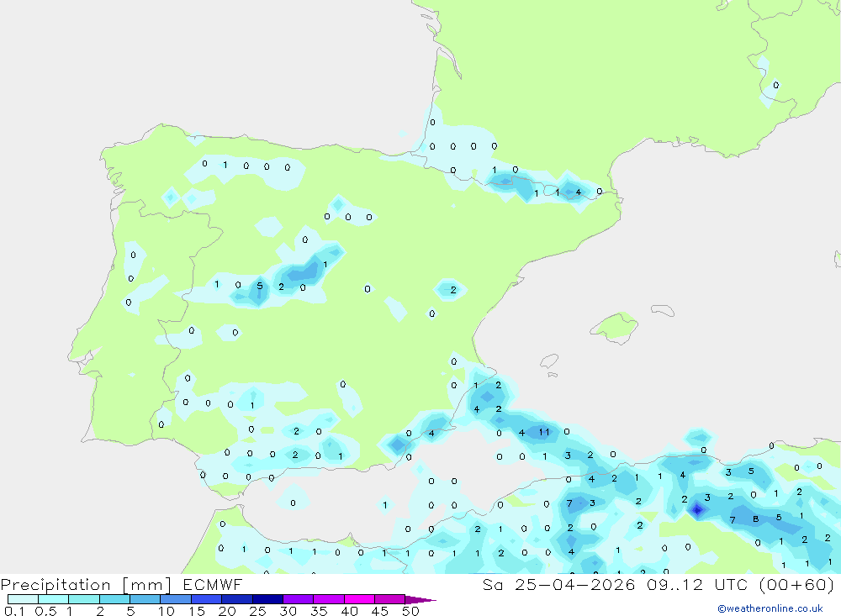Select the 5–10 mm legend swatch
The height and width of the screenshot is (616, 841).
click(145, 599)
